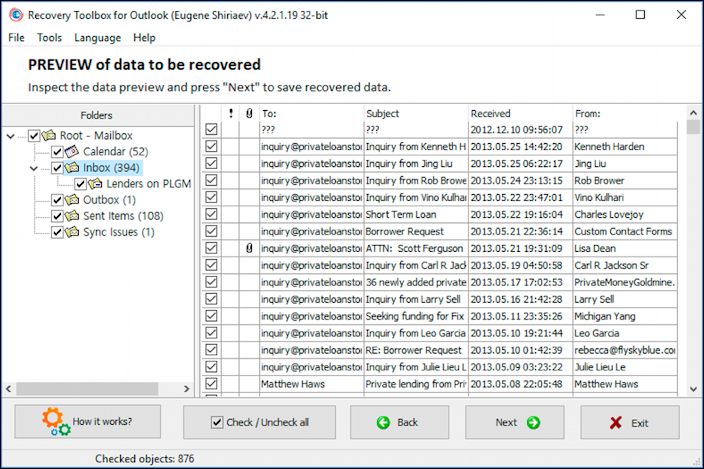Image resolution: width=704 pixels, height=469 pixels.
Task: Click the gears icon on How it works button
Action: tap(56, 422)
